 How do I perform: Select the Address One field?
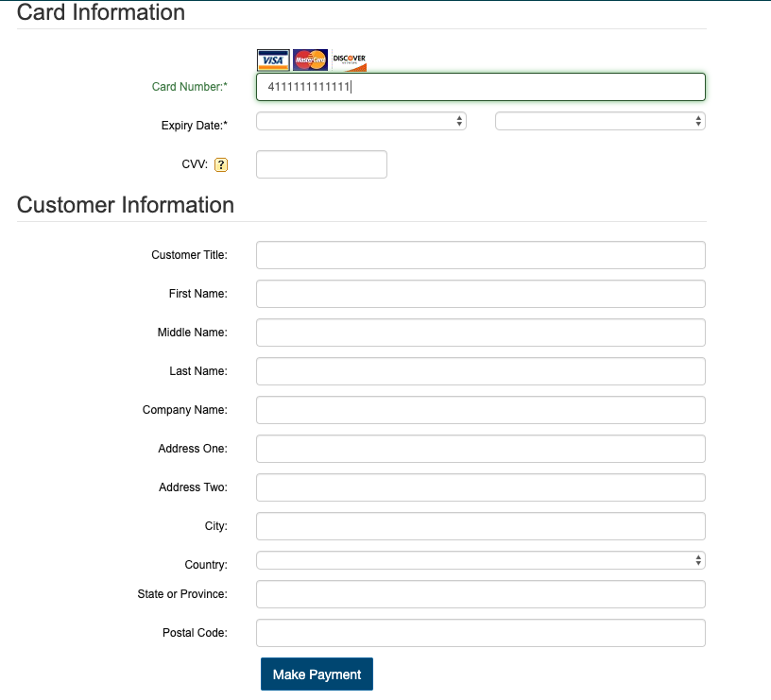point(480,449)
